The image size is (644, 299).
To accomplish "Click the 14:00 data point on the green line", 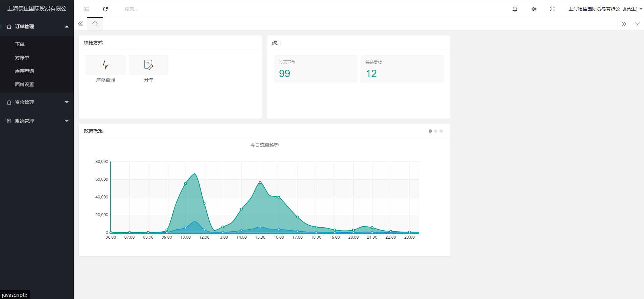I will tap(241, 209).
